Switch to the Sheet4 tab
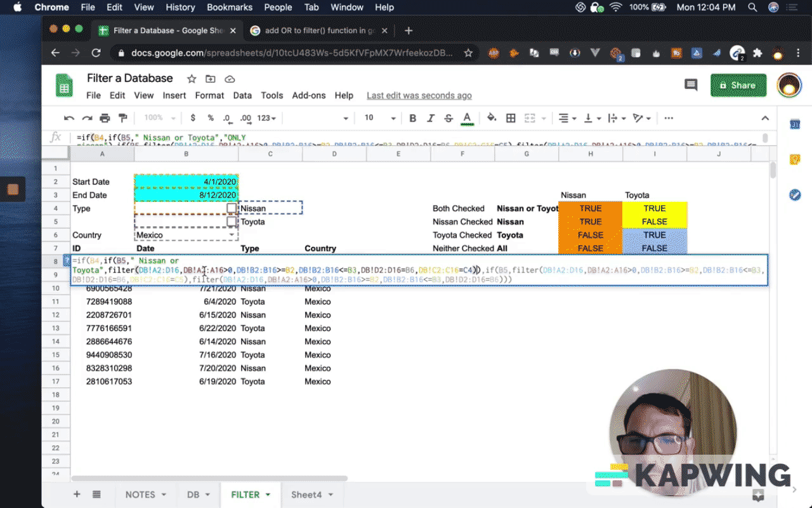The image size is (812, 508). 306,495
